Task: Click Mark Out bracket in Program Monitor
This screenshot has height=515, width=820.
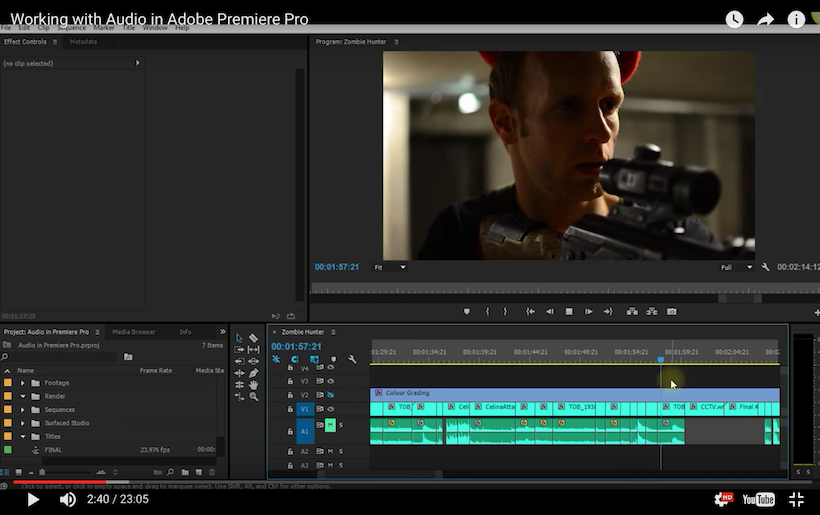Action: pos(505,312)
